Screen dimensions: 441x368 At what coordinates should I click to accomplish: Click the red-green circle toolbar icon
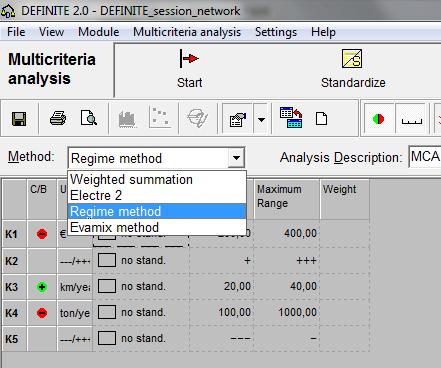(x=378, y=119)
